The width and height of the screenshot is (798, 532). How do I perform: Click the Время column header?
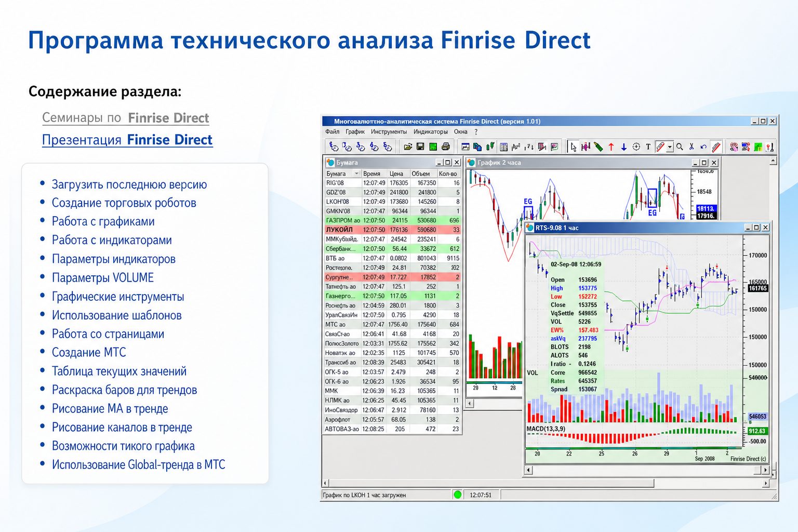pos(374,174)
